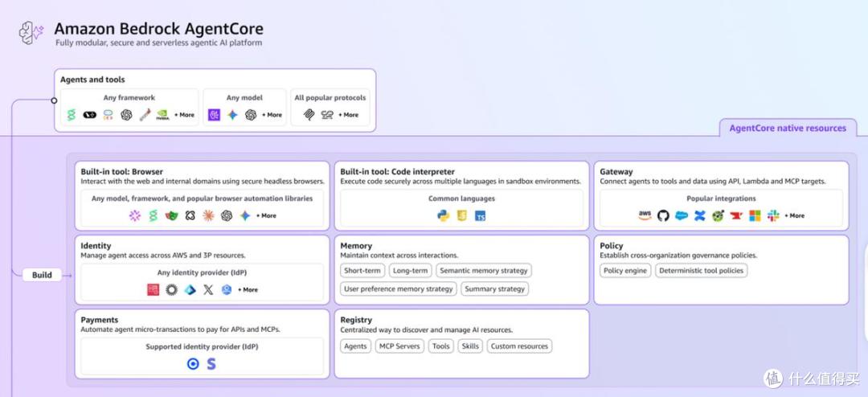Viewport: 868px width, 397px height.
Task: Click the Agents tag in Registry
Action: pyautogui.click(x=355, y=346)
